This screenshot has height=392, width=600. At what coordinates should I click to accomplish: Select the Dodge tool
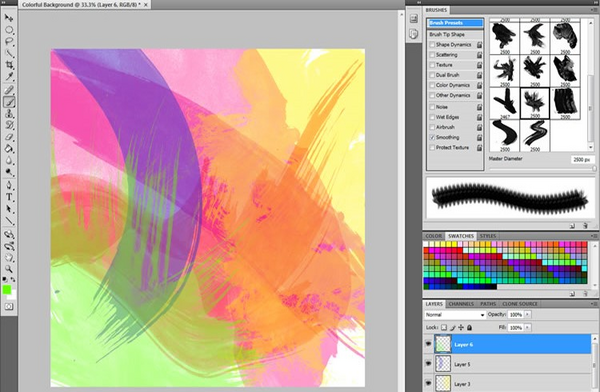[9, 172]
